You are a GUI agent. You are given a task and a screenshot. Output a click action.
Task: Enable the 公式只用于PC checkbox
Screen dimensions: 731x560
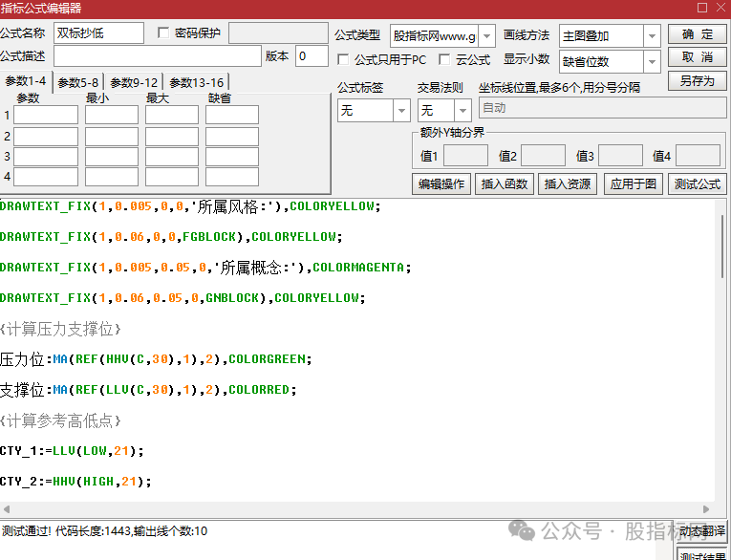(343, 59)
